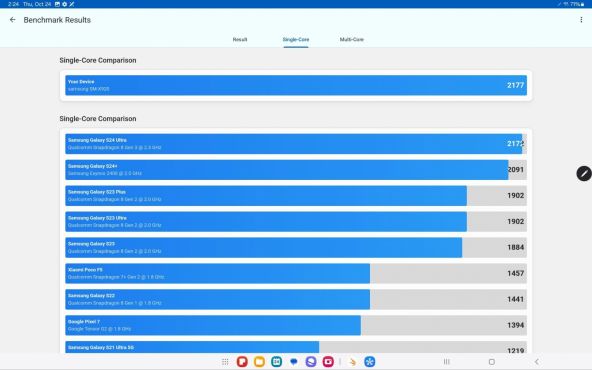Viewport: 592px width, 370px height.
Task: Open the three-dot overflow menu
Action: point(581,20)
